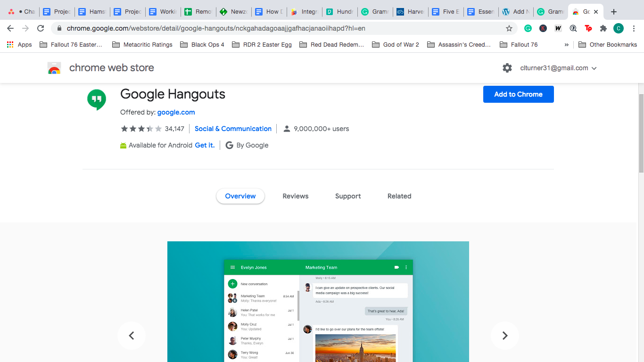Click the Add to Chrome button
Screen dimensions: 644x362
(519, 94)
